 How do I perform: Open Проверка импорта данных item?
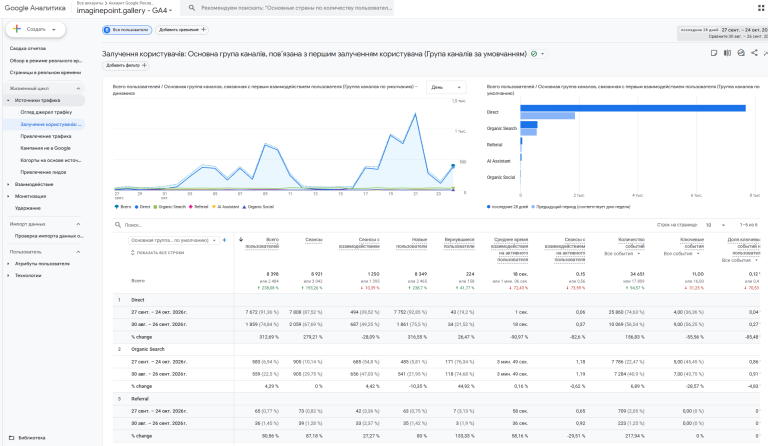[49, 236]
